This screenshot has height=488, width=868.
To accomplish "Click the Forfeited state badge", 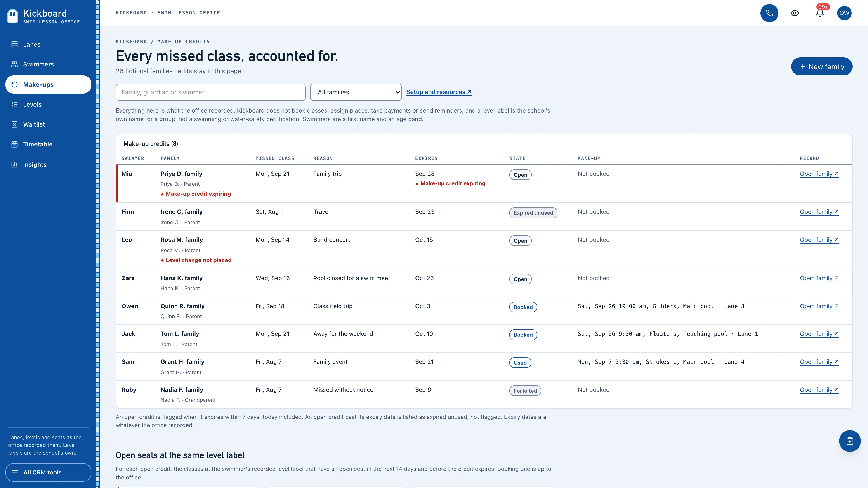I will coord(525,391).
